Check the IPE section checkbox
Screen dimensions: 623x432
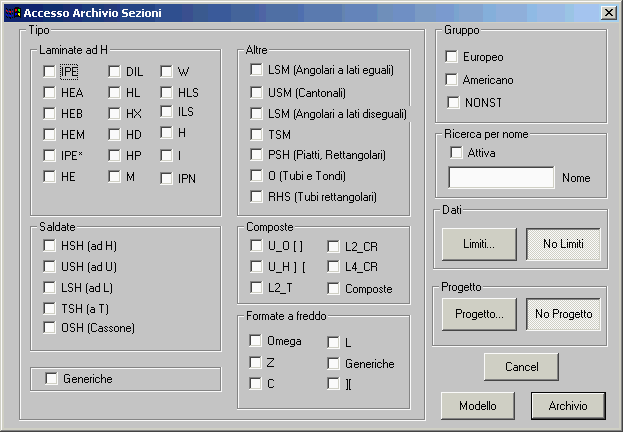click(x=49, y=72)
